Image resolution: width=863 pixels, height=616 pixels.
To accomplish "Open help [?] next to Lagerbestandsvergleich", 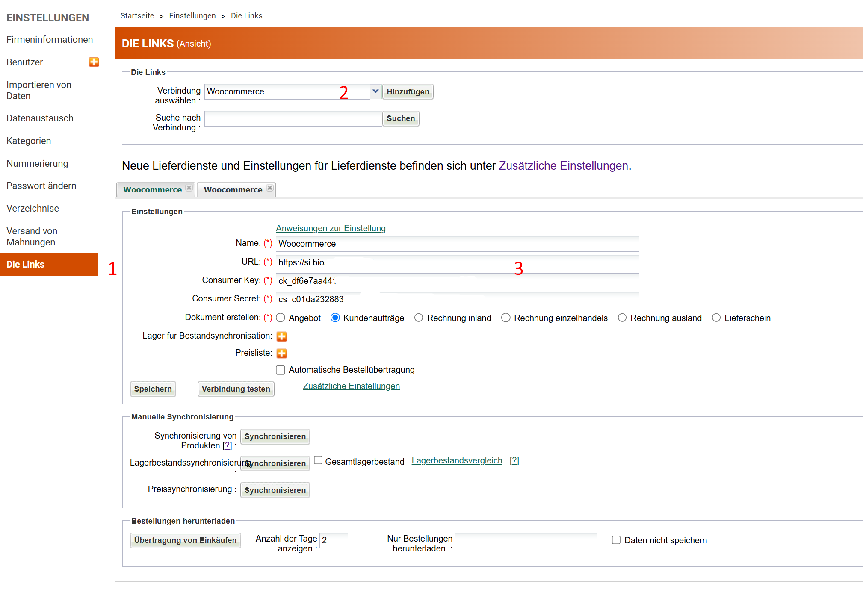I will (x=514, y=461).
